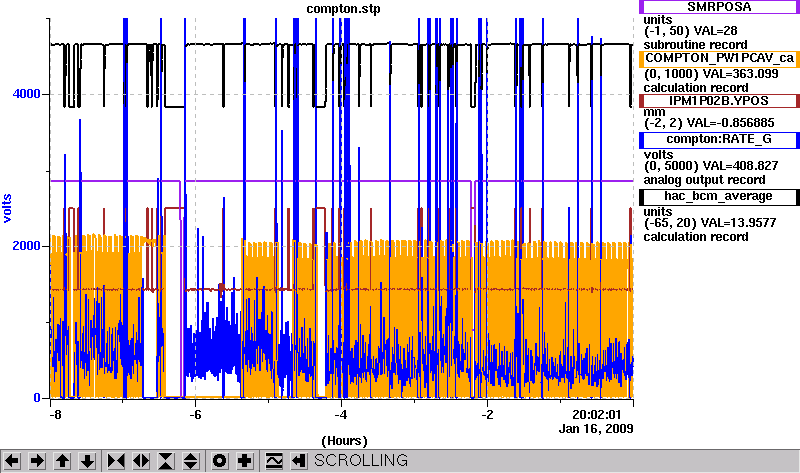Zoom out horizontally with the outward-triangles icon

click(141, 461)
